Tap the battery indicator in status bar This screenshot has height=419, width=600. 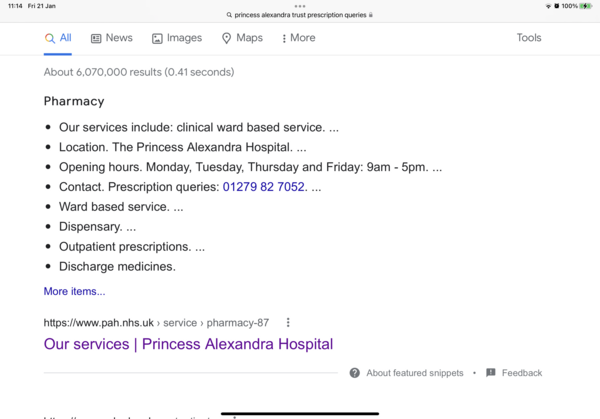(x=585, y=6)
